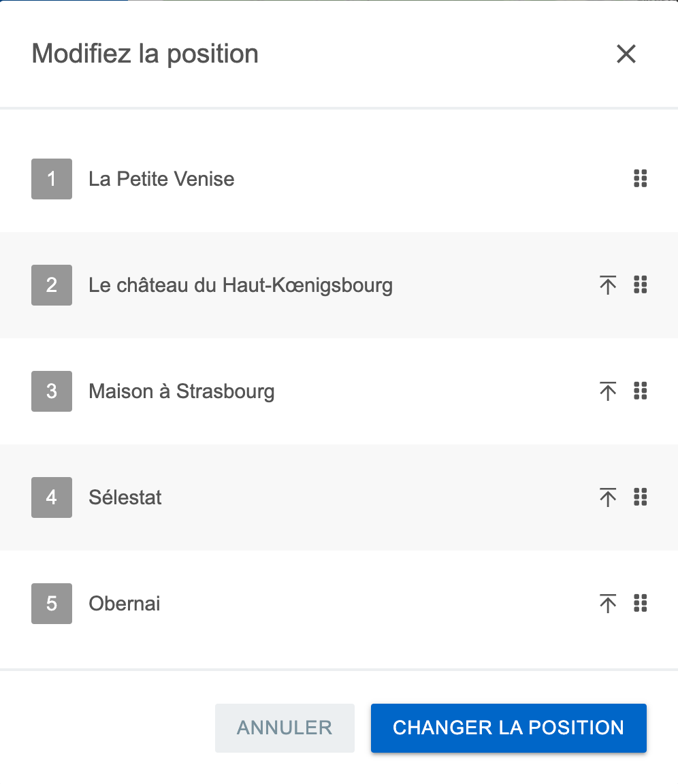Close the Modifiez la position dialog
The height and width of the screenshot is (784, 678).
(626, 54)
